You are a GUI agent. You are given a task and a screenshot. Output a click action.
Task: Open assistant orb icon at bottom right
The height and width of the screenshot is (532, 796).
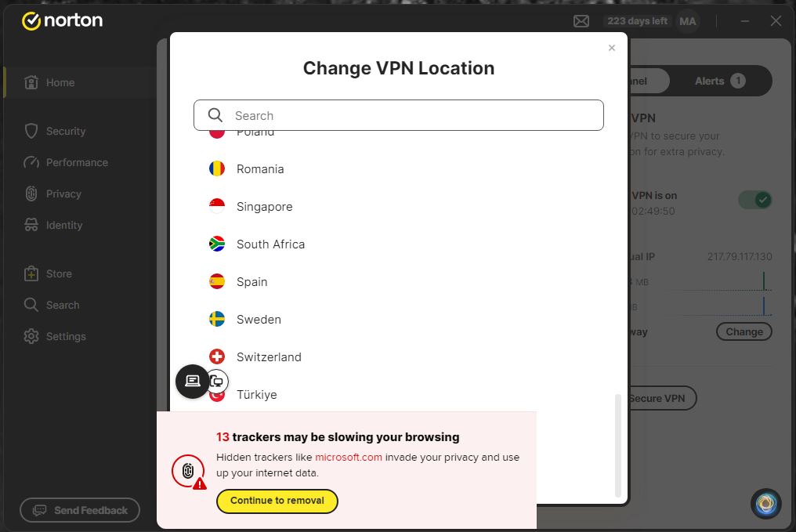766,504
